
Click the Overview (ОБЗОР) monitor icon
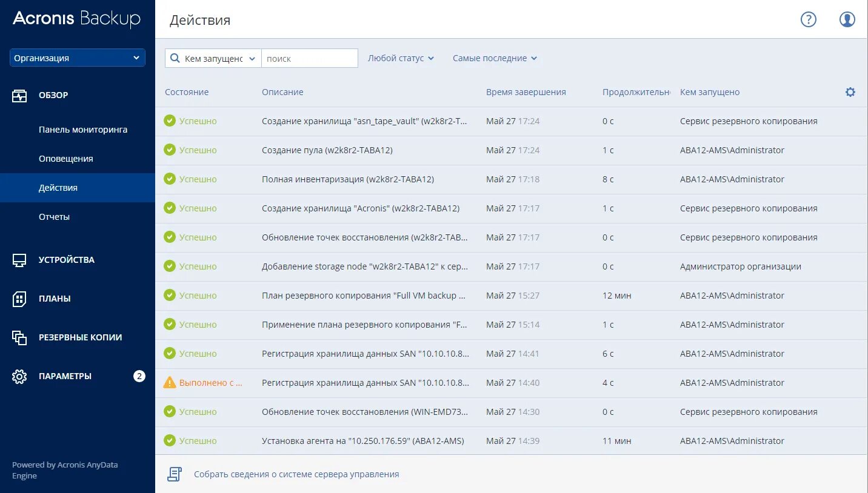point(19,95)
